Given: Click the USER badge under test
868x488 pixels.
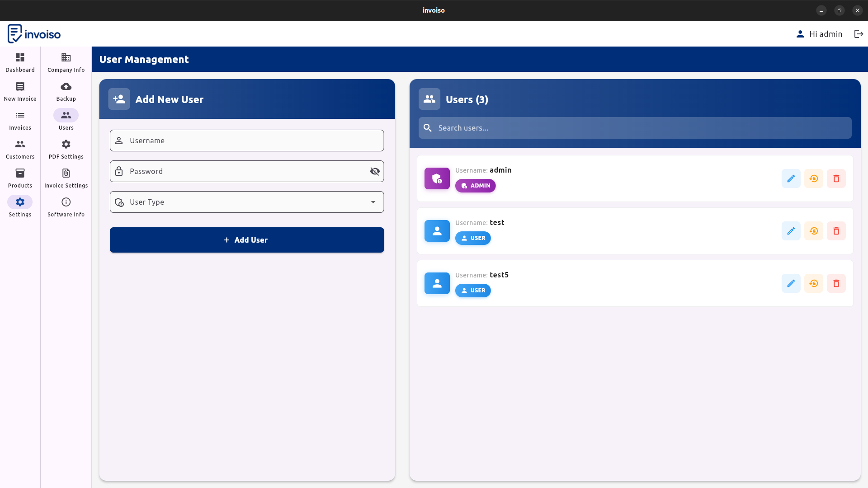Looking at the screenshot, I should click(473, 238).
